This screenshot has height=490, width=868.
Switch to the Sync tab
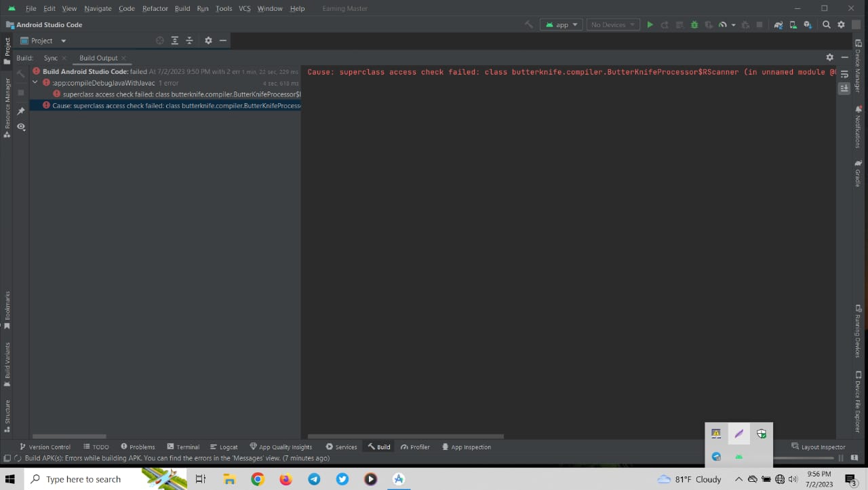pos(50,58)
